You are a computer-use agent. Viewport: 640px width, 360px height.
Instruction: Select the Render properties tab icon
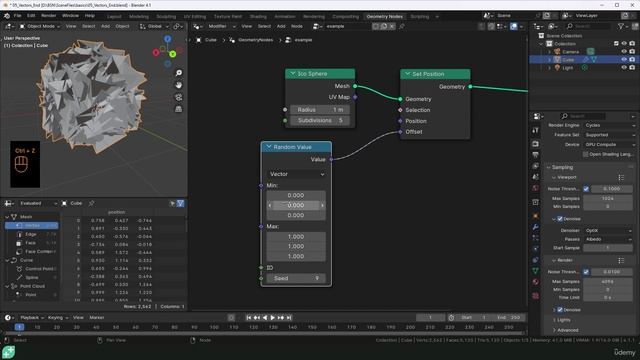536,144
